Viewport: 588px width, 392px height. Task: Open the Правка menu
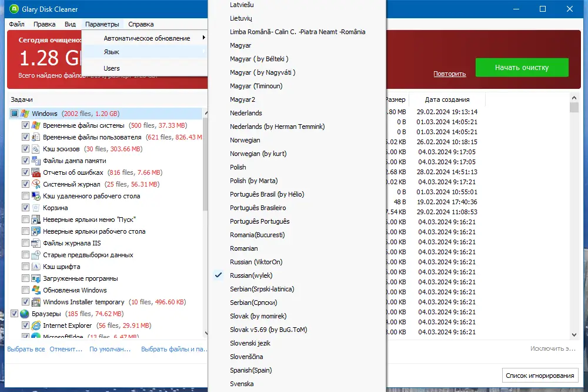click(44, 24)
